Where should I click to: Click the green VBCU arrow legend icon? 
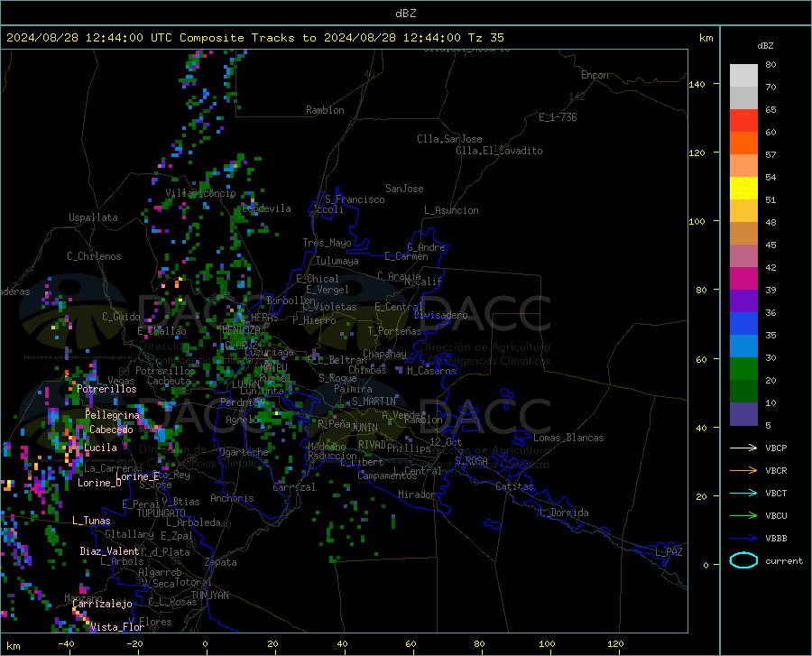click(x=743, y=516)
